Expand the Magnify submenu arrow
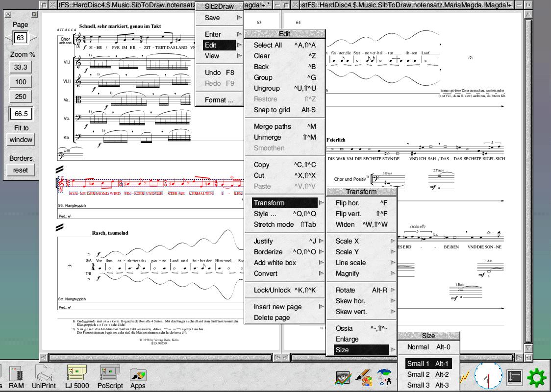Viewport: 551px width, 392px height. 393,273
